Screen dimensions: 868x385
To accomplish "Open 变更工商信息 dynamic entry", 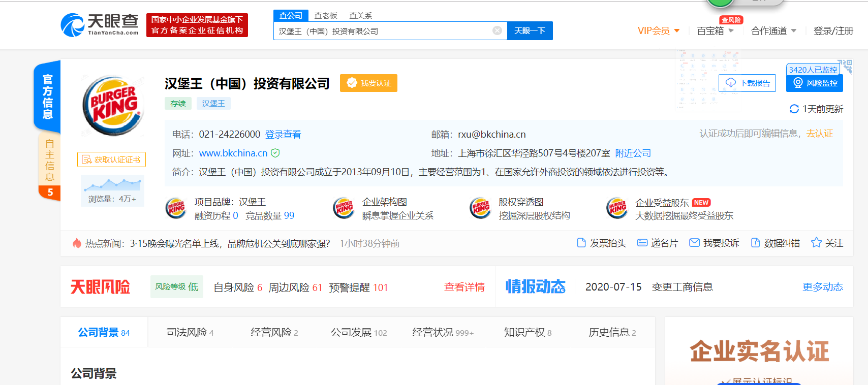I will (x=682, y=287).
